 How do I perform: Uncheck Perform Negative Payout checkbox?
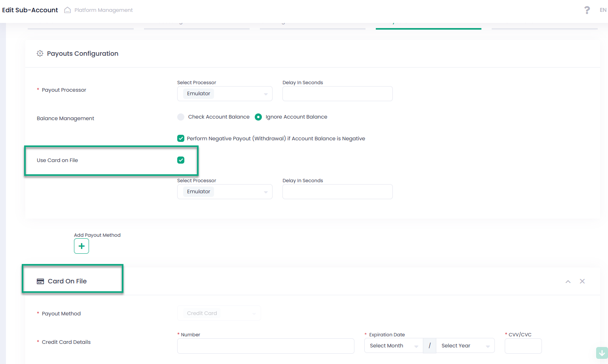181,138
